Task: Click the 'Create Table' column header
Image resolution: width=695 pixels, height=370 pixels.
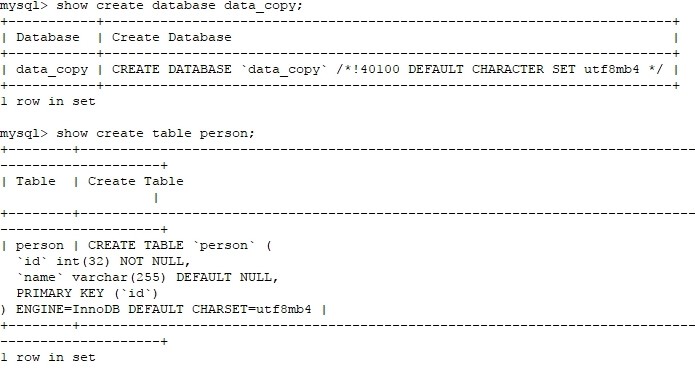Action: 136,181
